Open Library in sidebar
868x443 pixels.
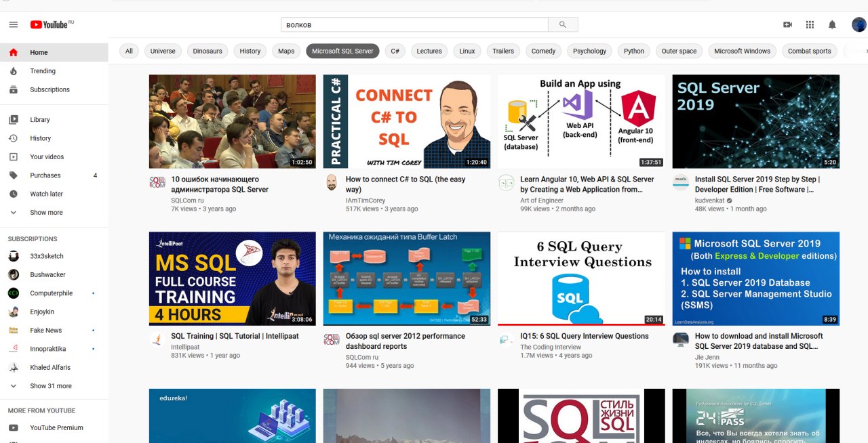[x=54, y=120]
